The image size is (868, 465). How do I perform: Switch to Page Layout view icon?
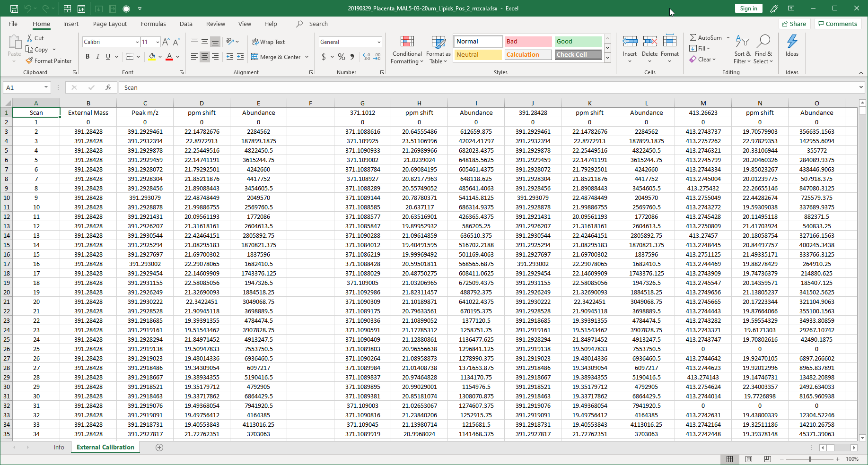[748, 459]
